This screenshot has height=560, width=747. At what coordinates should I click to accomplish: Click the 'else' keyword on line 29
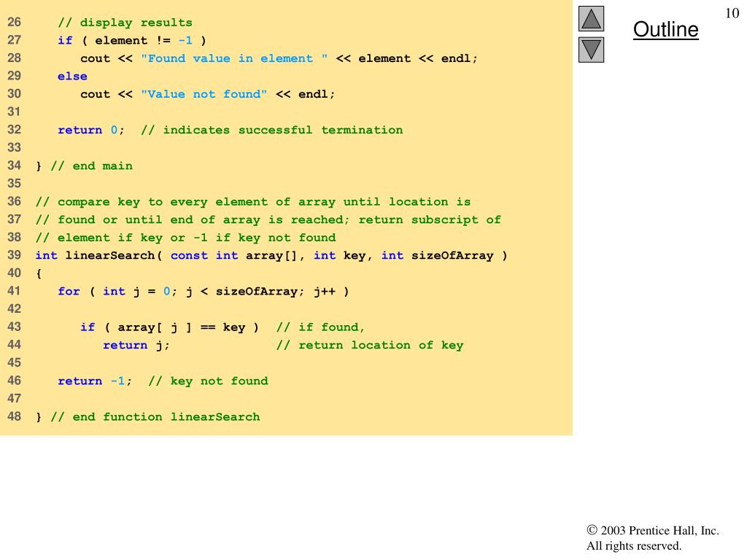click(72, 76)
